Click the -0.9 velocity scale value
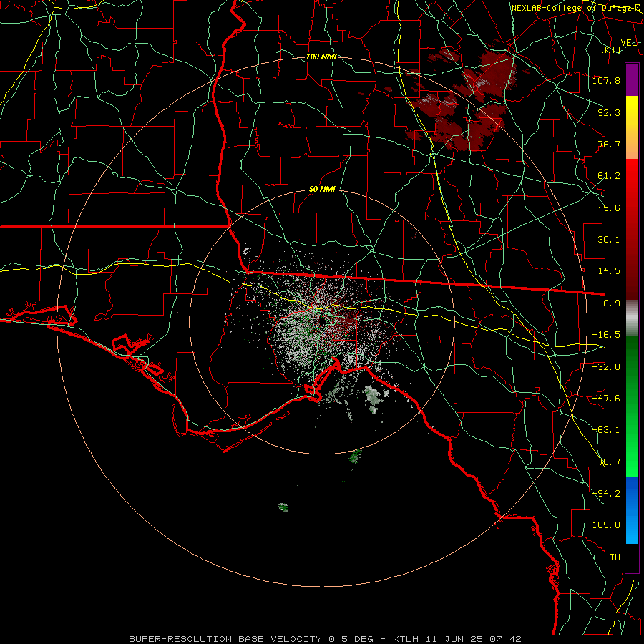 609,303
